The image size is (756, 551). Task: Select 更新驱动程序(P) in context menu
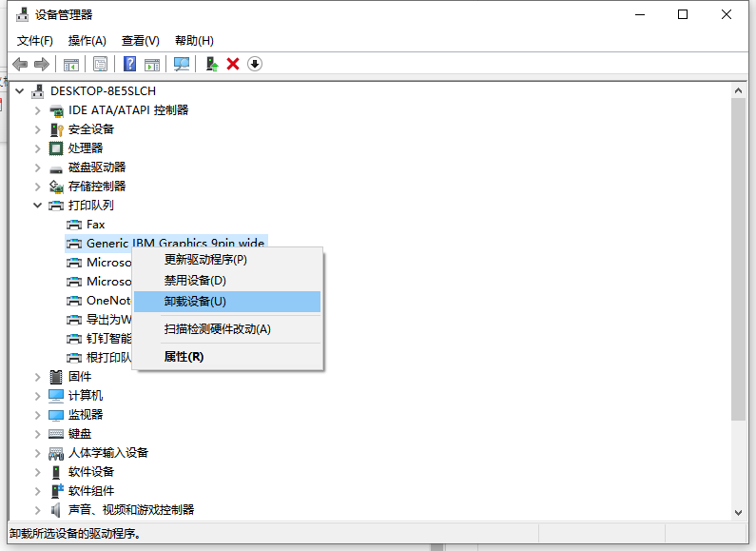tap(205, 259)
